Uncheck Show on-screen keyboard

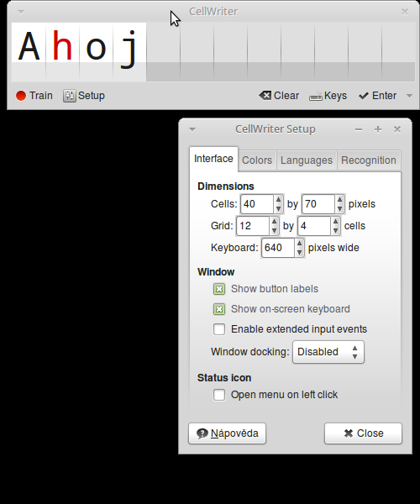coord(219,309)
